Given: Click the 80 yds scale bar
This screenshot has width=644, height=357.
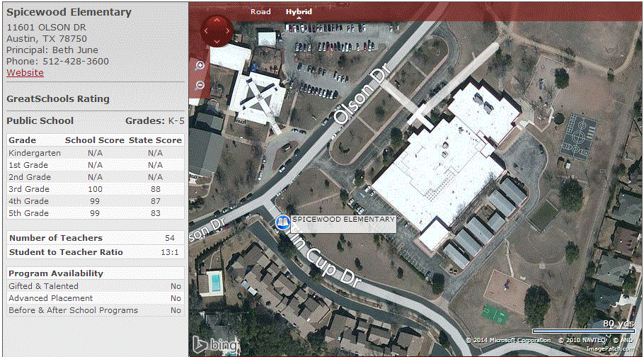Looking at the screenshot, I should 583,331.
